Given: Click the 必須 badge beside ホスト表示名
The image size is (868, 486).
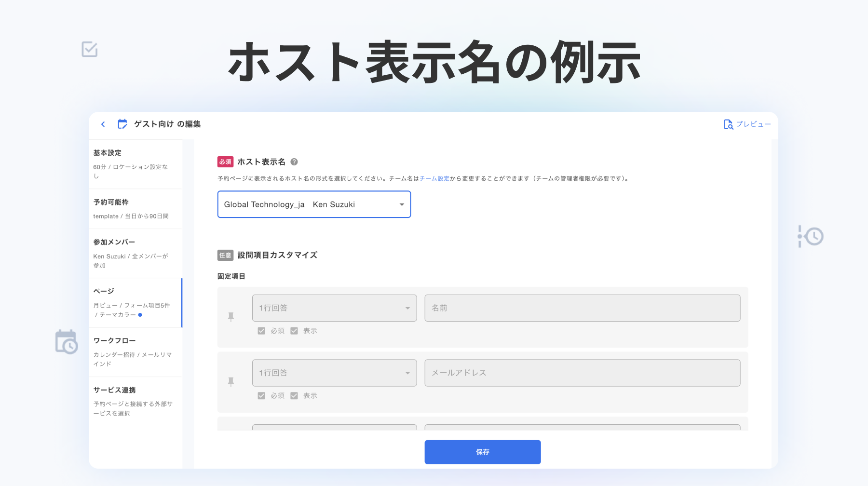Looking at the screenshot, I should pos(225,162).
